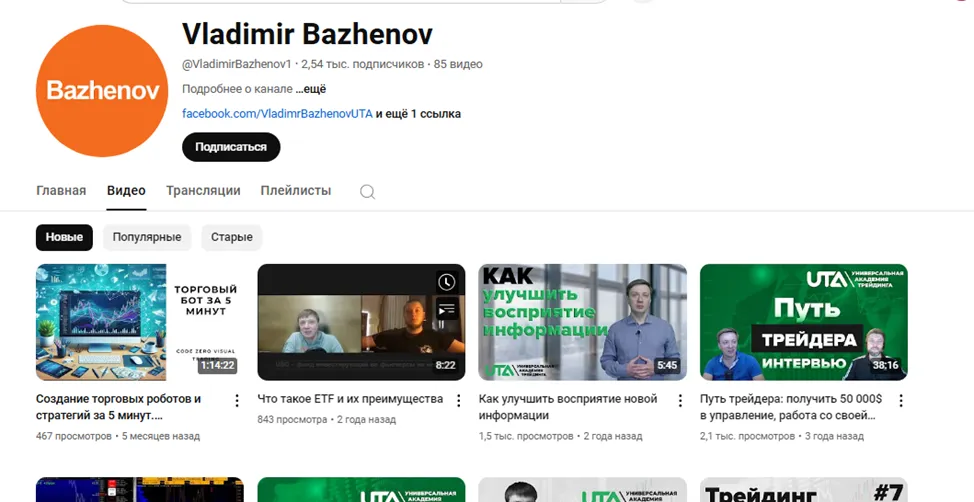Click the title 'Создание торговых роботов и стратегий за 5 минут'
The width and height of the screenshot is (974, 502).
tap(119, 407)
